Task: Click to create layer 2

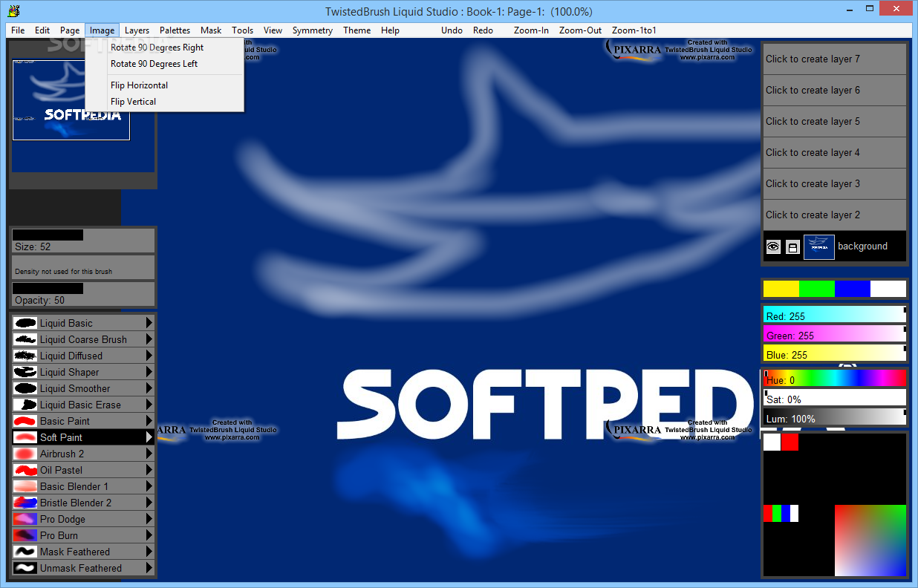Action: (x=835, y=215)
